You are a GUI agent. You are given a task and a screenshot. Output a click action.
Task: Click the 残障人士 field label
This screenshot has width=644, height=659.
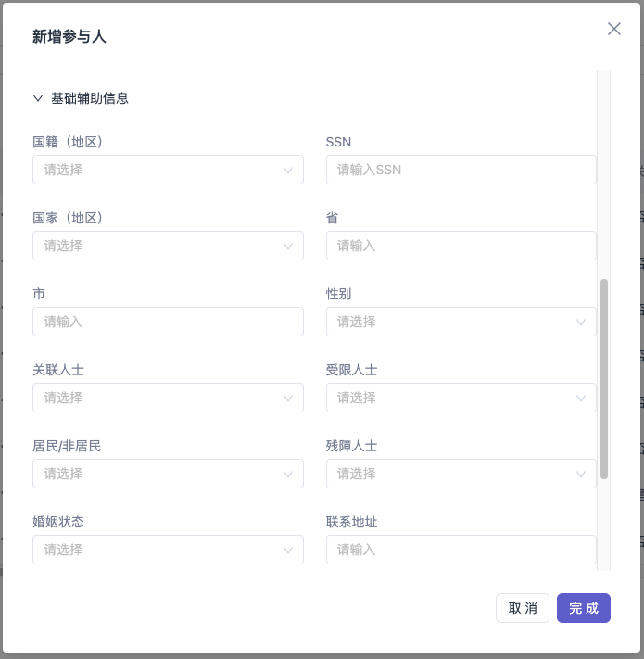(x=351, y=446)
